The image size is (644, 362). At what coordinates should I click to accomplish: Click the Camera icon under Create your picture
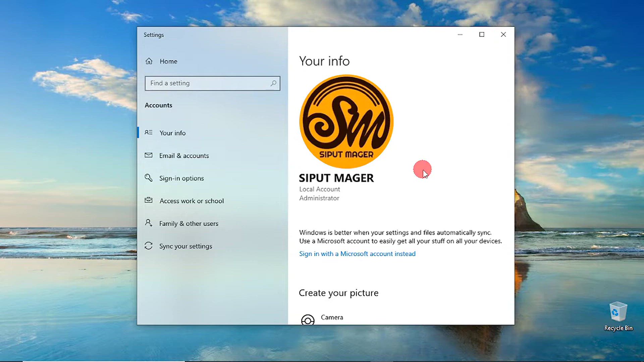308,319
